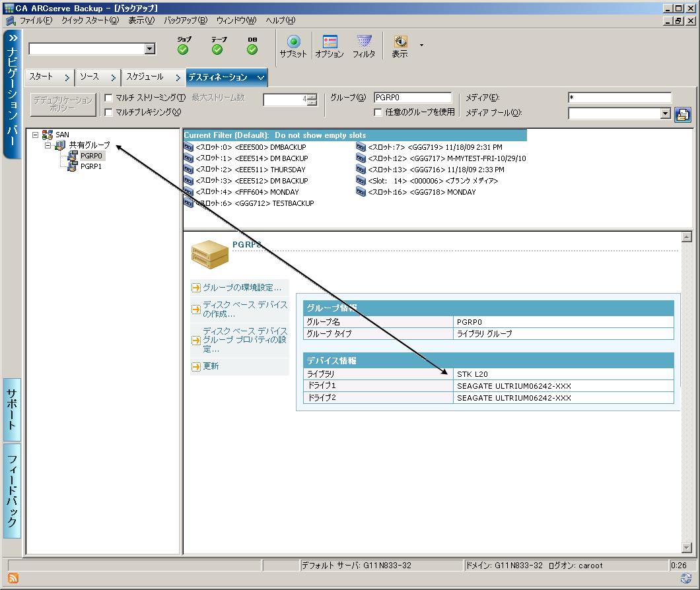
Task: Select blank media in Slot 14
Action: 427,180
